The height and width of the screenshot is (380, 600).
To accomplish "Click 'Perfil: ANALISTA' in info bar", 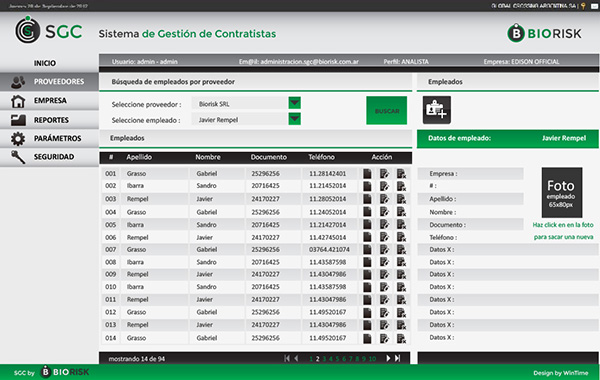I will [x=406, y=62].
